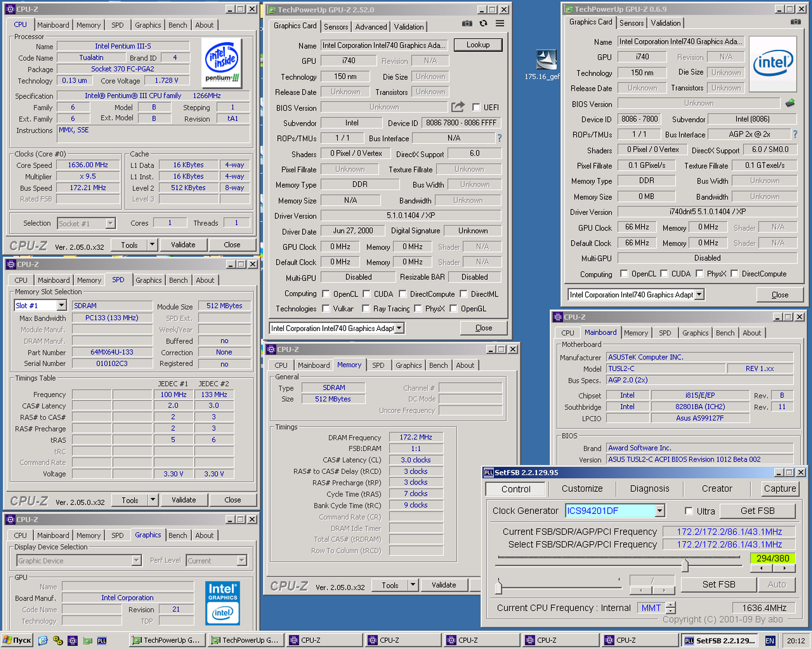Viewport: 812px width, 650px height.
Task: Click the 1636.4MHz CPU frequency field in SetFSB
Action: 764,608
